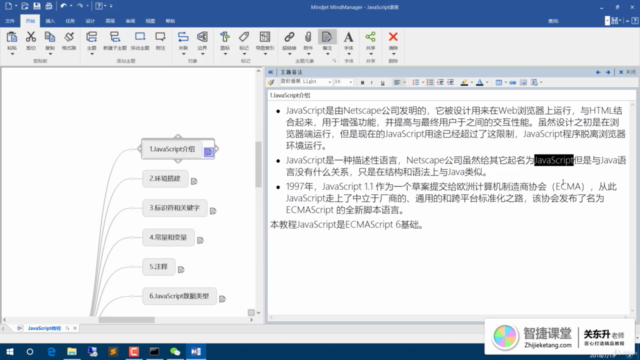Add a new topic with the Topic icon

[x=92, y=37]
